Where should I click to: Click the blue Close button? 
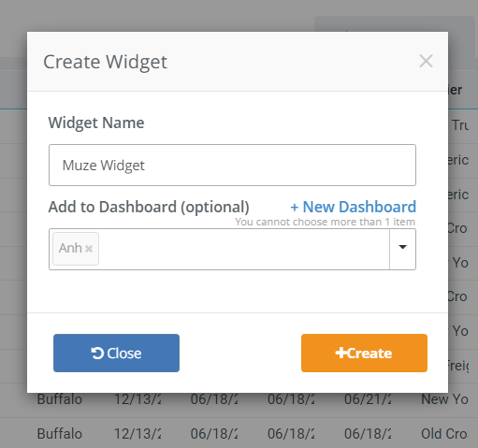[x=116, y=353]
